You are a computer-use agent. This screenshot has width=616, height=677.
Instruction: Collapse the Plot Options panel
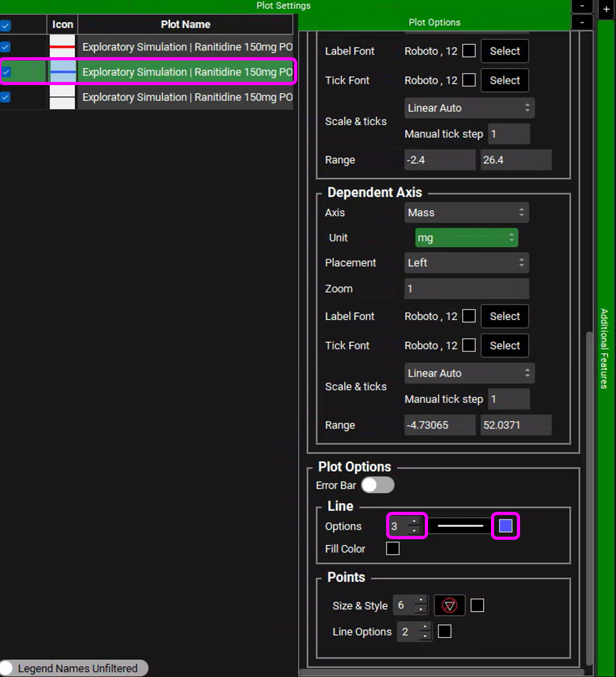click(582, 22)
